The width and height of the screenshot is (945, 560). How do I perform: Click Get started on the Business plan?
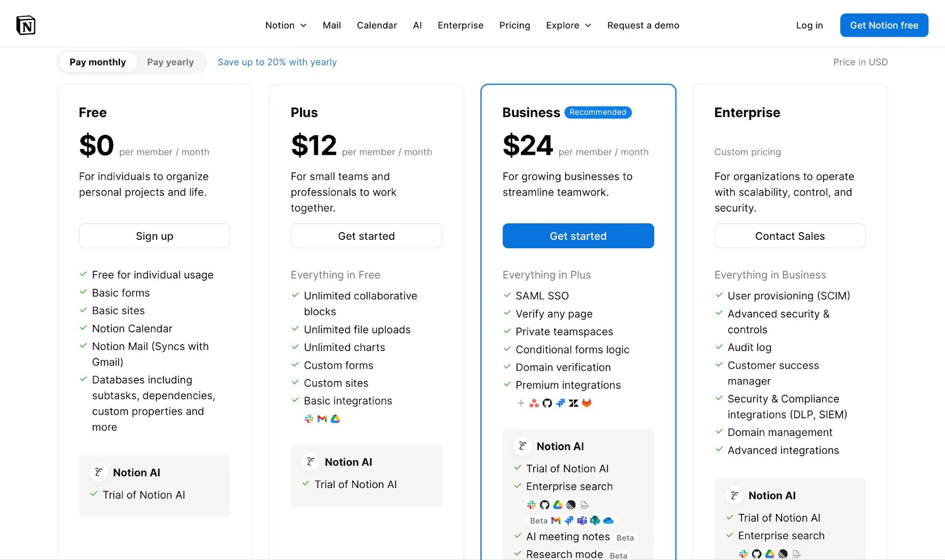click(x=578, y=236)
